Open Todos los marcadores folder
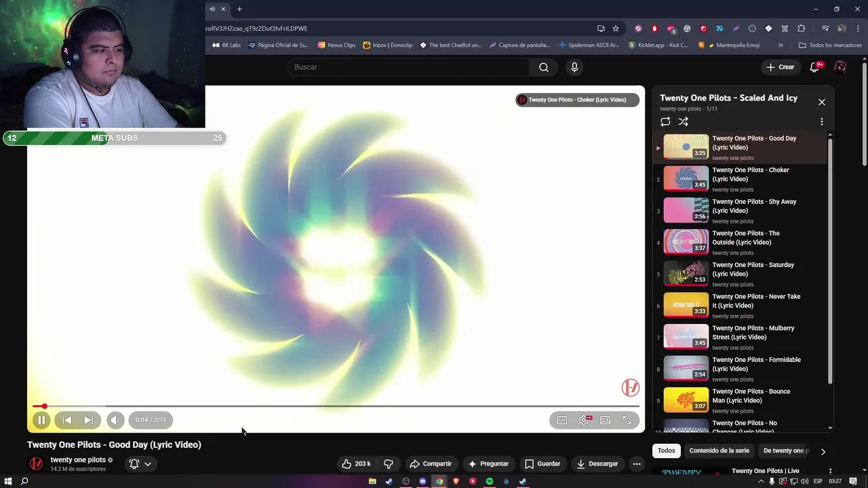Viewport: 868px width, 488px height. click(830, 45)
